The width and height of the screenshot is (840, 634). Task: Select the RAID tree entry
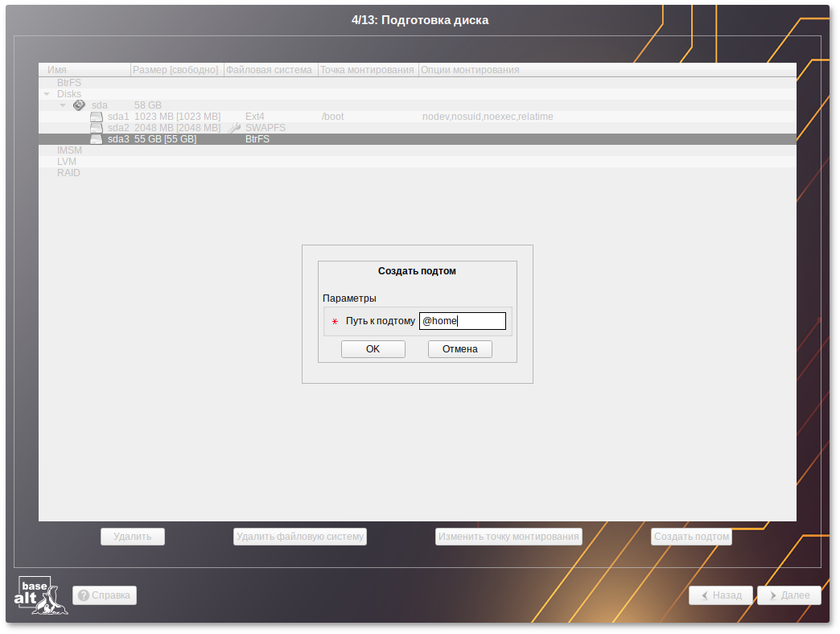[68, 173]
